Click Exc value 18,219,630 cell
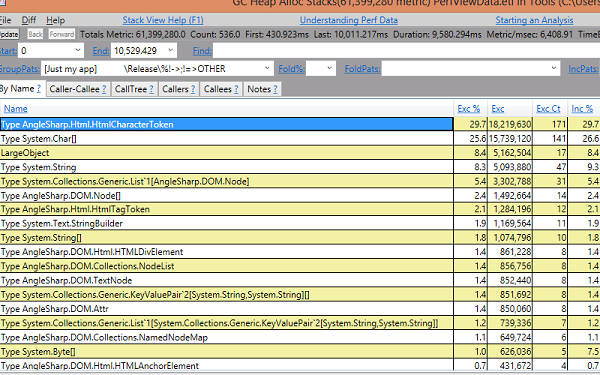Image resolution: width=600 pixels, height=375 pixels. (x=510, y=124)
